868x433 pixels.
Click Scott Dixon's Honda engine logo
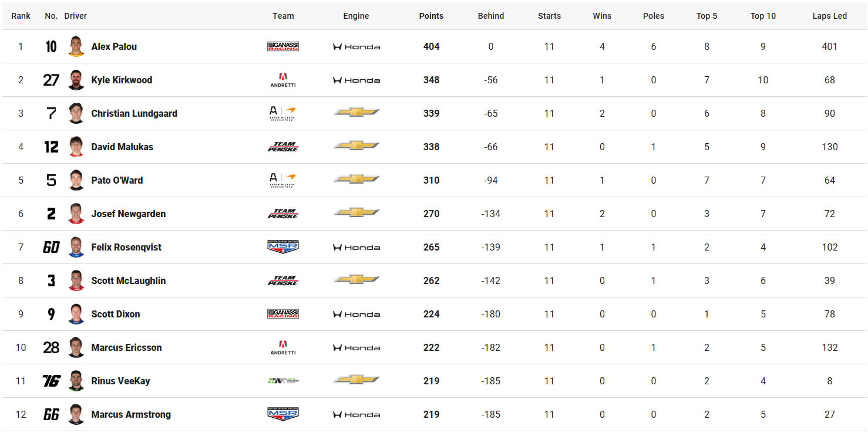point(356,314)
